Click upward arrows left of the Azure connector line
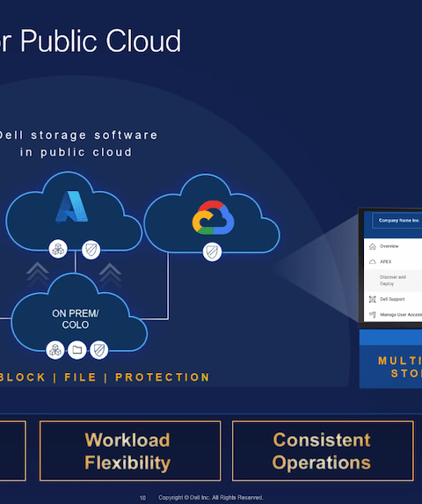422x504 pixels. click(x=38, y=274)
